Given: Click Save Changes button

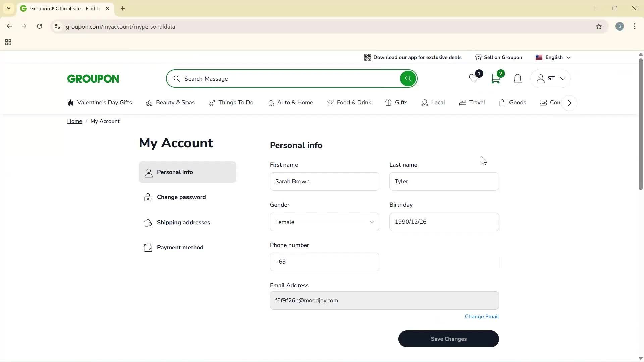Looking at the screenshot, I should pos(448,339).
